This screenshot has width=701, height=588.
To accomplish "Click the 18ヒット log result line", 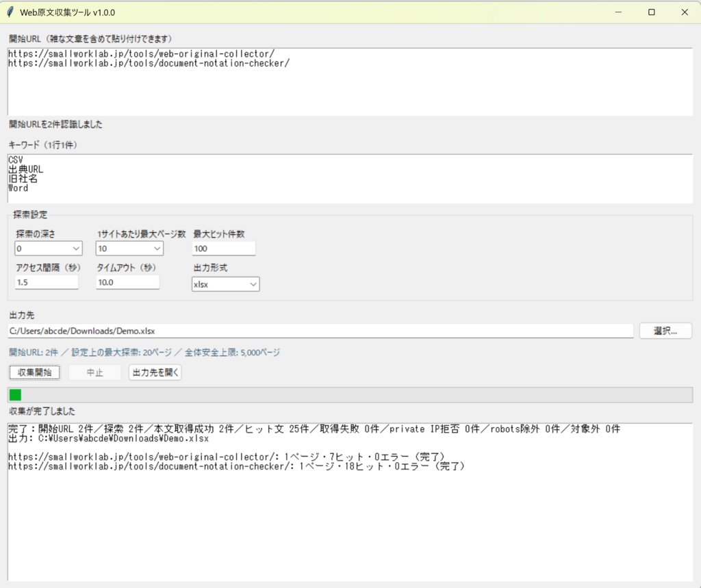I will [x=237, y=466].
